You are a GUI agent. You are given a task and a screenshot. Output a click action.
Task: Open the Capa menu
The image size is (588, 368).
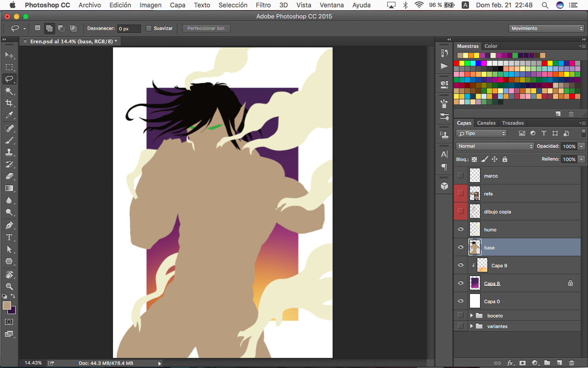click(178, 5)
